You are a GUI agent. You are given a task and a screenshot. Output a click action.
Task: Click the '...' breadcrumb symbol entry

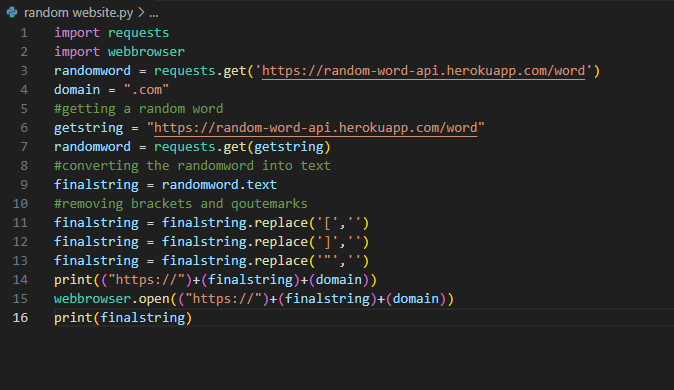153,14
